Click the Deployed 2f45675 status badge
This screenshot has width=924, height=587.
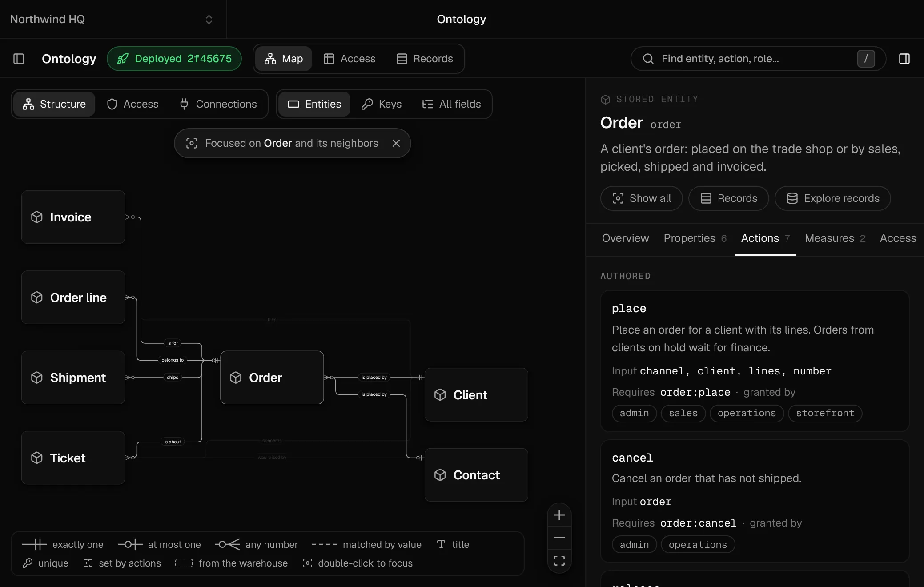pos(174,59)
